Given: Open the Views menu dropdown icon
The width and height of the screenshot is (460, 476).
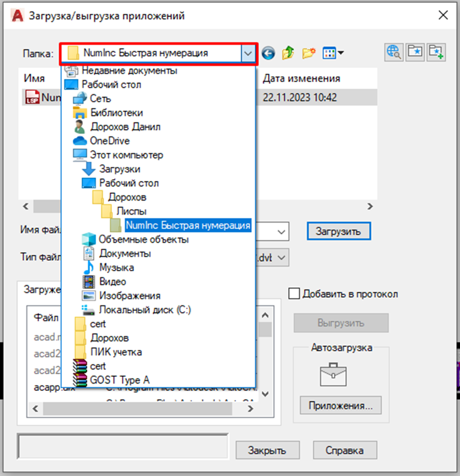Looking at the screenshot, I should [x=333, y=53].
